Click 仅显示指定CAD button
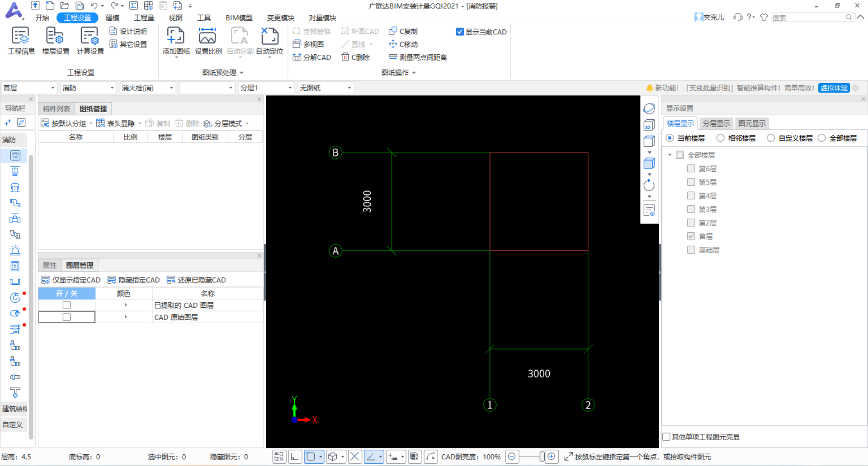Image resolution: width=868 pixels, height=466 pixels. coord(71,280)
